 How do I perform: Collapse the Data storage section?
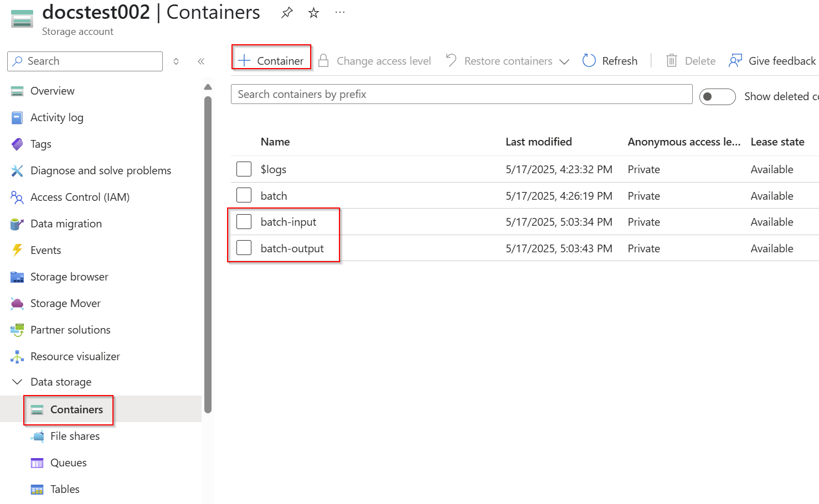17,382
